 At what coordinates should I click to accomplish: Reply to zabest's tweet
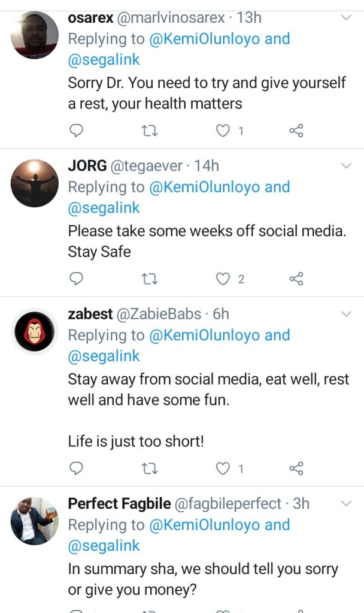click(x=76, y=468)
